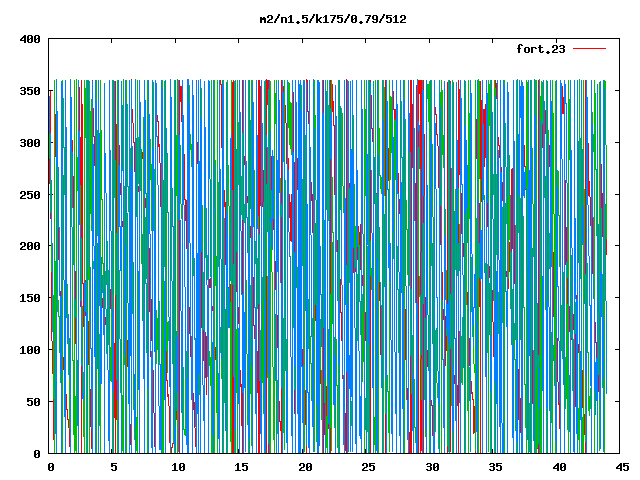Click y-axis label 250
The height and width of the screenshot is (480, 640).
coord(30,195)
